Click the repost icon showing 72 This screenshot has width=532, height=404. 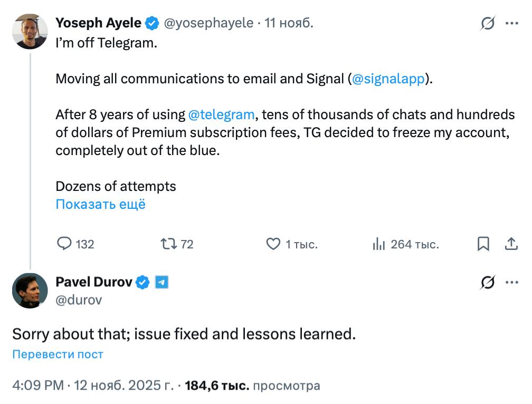168,244
